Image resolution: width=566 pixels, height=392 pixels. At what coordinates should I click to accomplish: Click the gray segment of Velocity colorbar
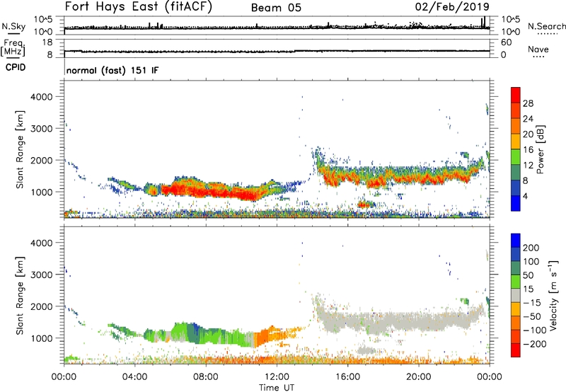point(516,295)
